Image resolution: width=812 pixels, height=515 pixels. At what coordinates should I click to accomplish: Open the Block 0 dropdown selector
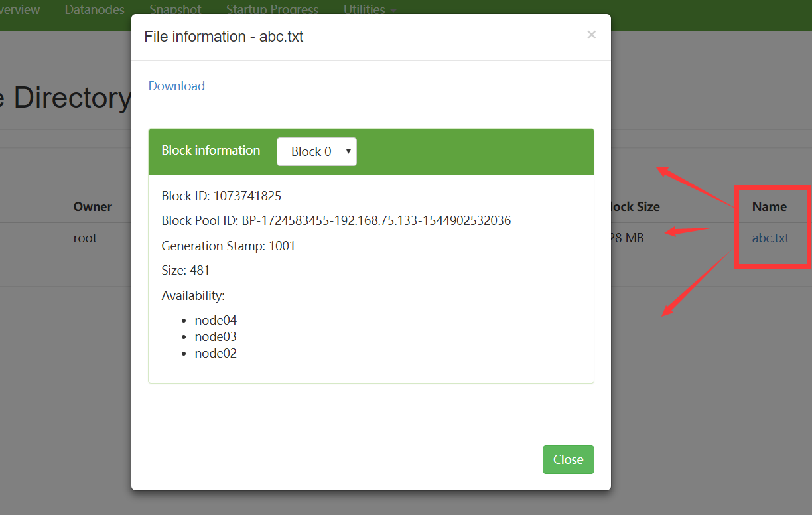click(x=316, y=151)
